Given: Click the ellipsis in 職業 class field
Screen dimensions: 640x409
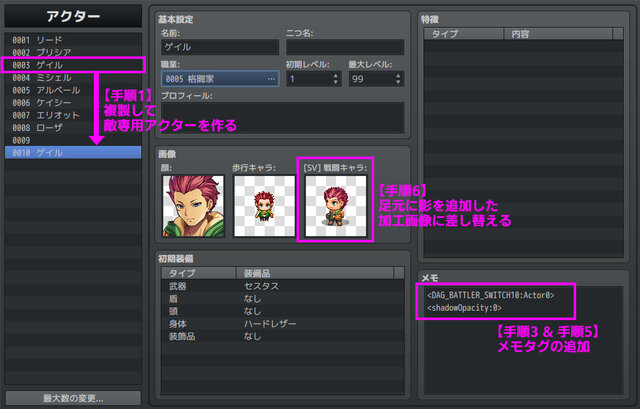Looking at the screenshot, I should [271, 79].
